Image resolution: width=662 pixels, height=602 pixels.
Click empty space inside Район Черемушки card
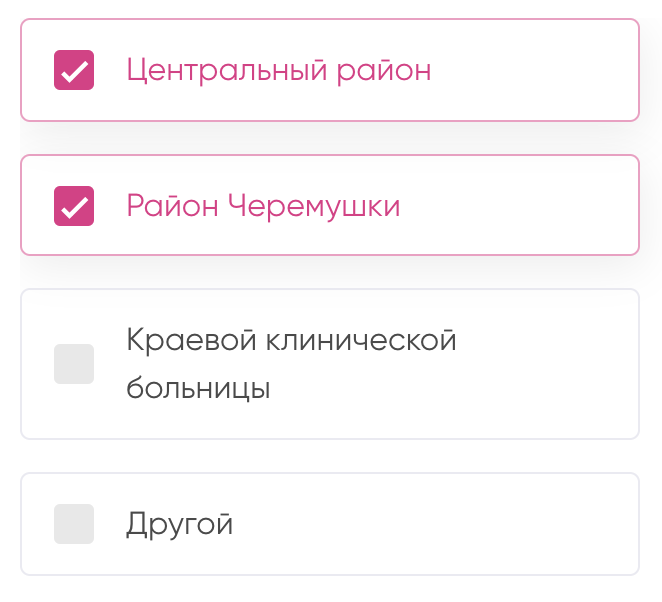[x=530, y=206]
